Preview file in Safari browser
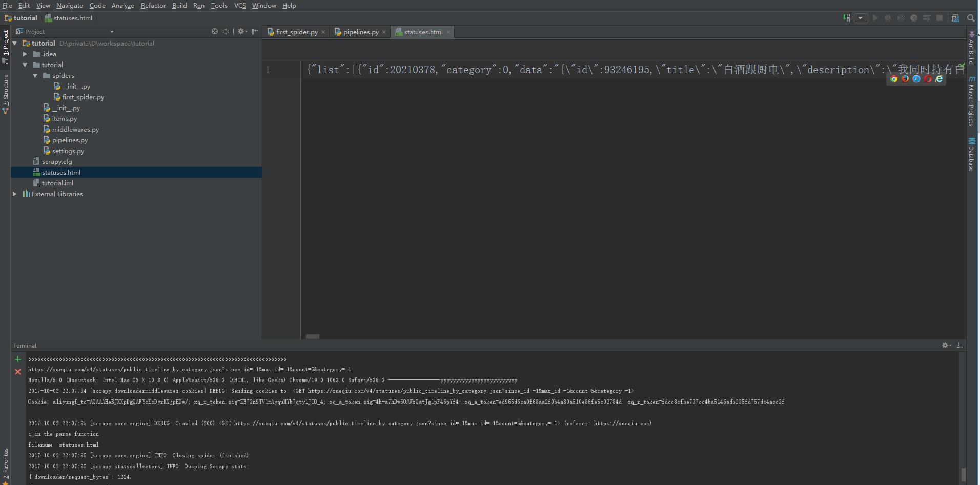 tap(916, 79)
